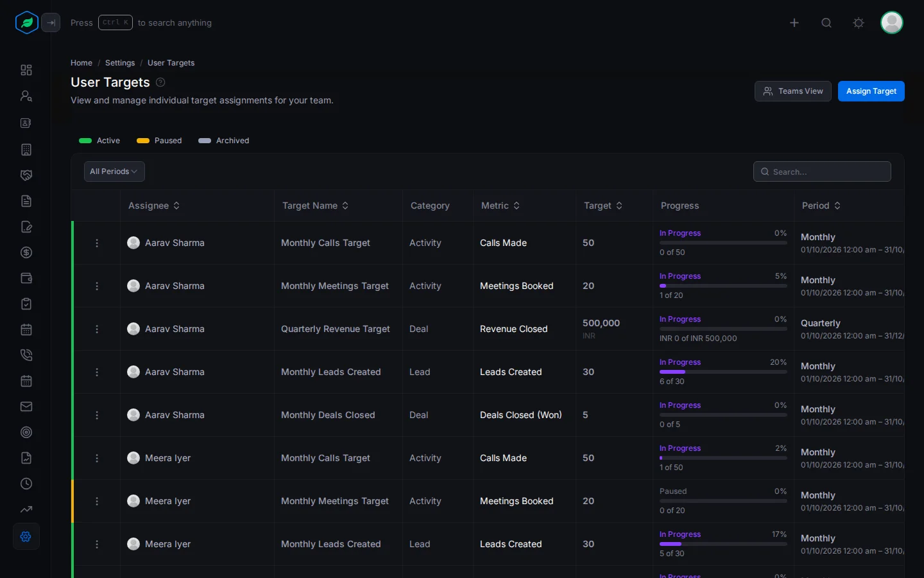Sort the table by Period column
Image resolution: width=924 pixels, height=578 pixels.
[821, 206]
